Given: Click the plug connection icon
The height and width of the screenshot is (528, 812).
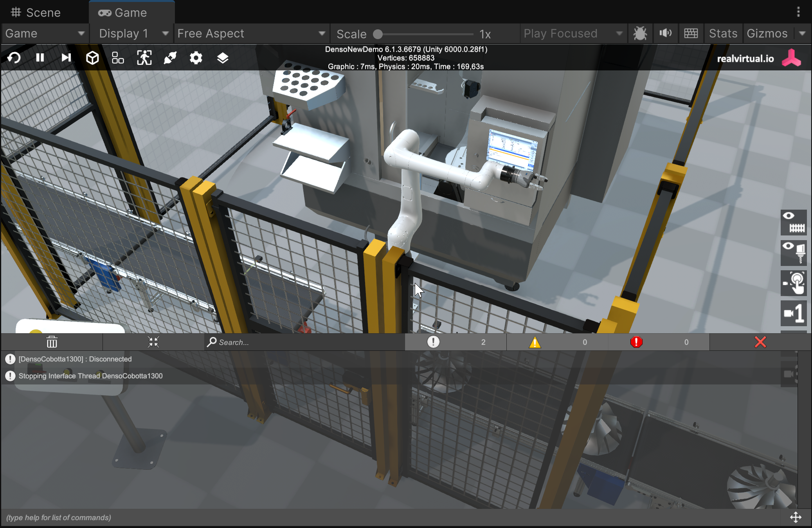Looking at the screenshot, I should [x=170, y=58].
